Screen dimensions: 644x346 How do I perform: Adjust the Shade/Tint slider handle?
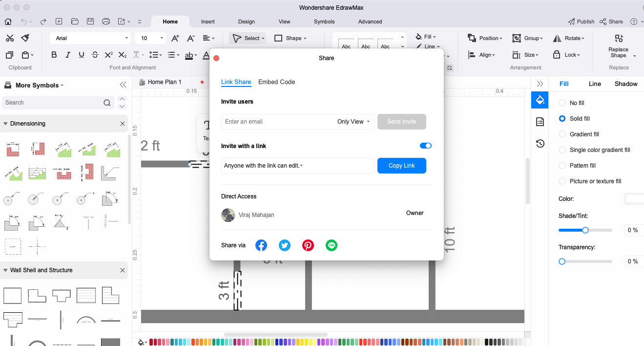(x=585, y=230)
